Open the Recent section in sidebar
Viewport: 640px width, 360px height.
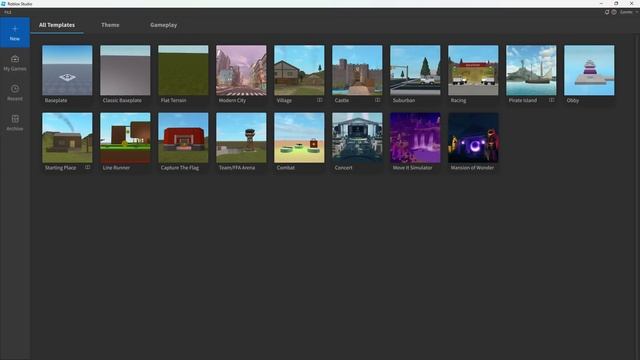[x=15, y=93]
